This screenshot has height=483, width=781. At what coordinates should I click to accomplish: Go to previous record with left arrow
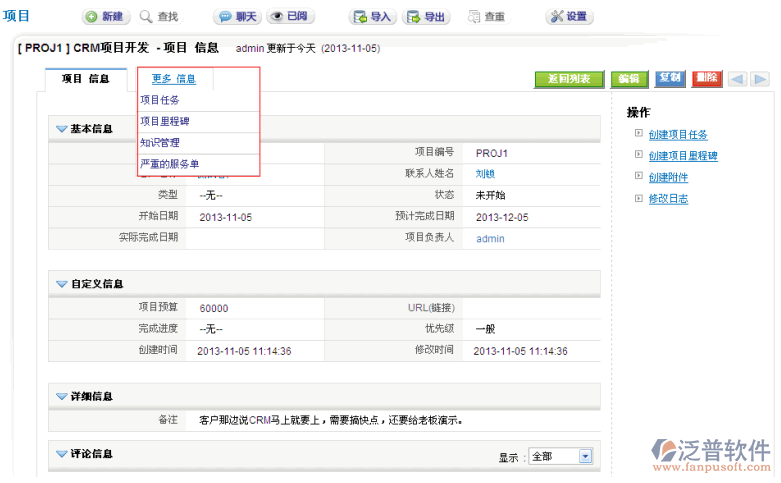pyautogui.click(x=737, y=79)
